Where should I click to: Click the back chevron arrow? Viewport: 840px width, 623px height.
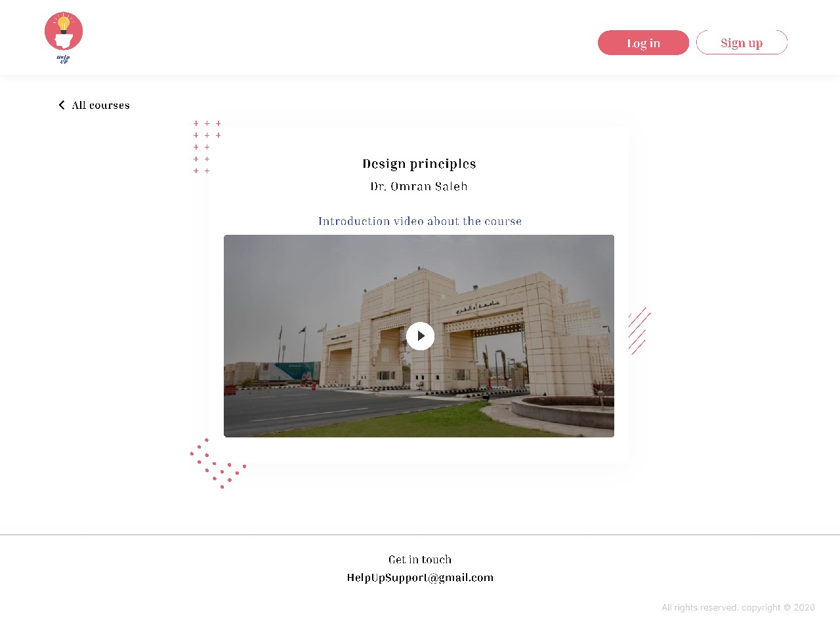coord(62,105)
